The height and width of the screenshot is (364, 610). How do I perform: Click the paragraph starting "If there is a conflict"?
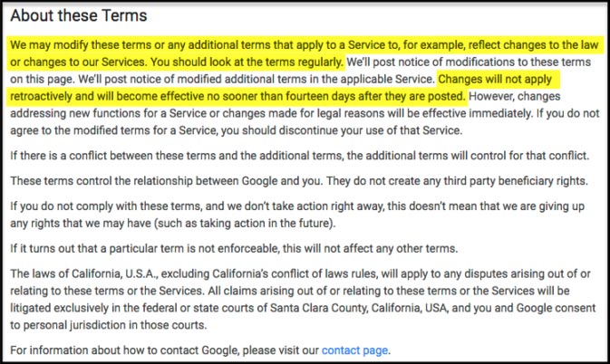pyautogui.click(x=299, y=158)
